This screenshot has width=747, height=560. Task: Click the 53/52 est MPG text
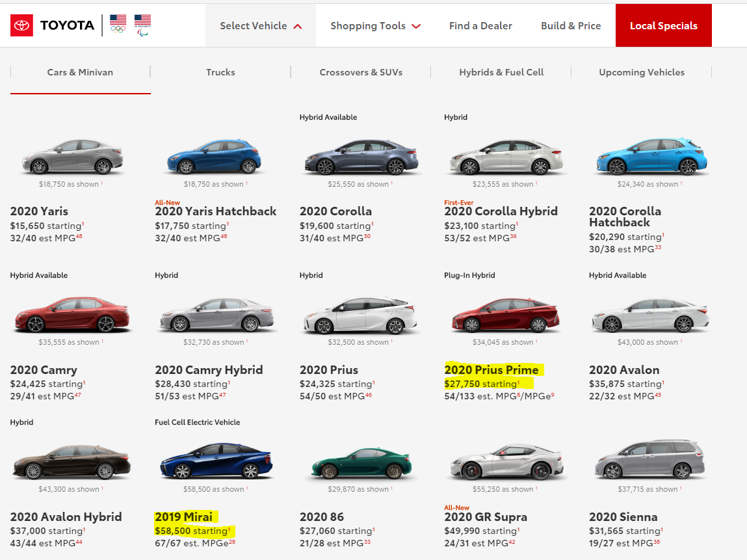pyautogui.click(x=480, y=238)
